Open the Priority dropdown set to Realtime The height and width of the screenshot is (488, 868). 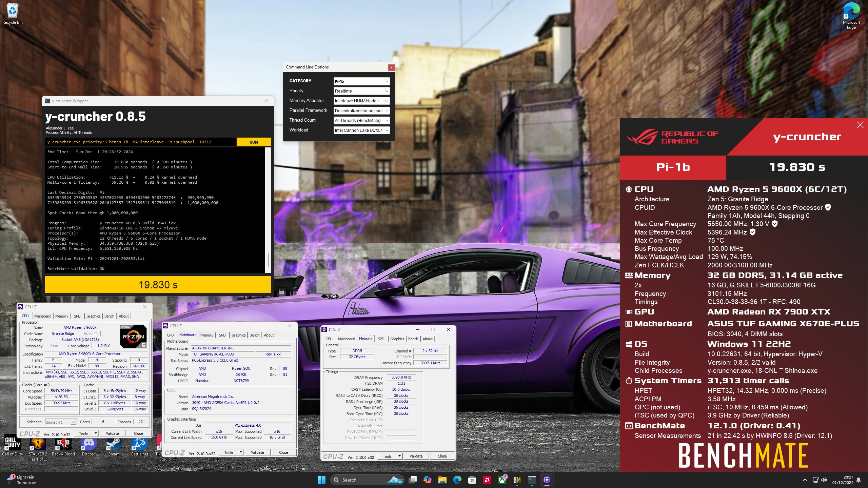[x=361, y=91]
